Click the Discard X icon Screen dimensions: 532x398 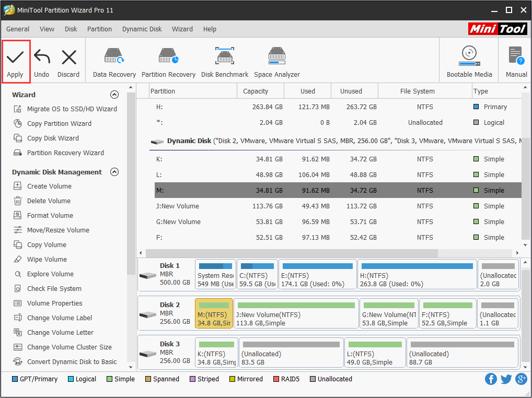68,57
